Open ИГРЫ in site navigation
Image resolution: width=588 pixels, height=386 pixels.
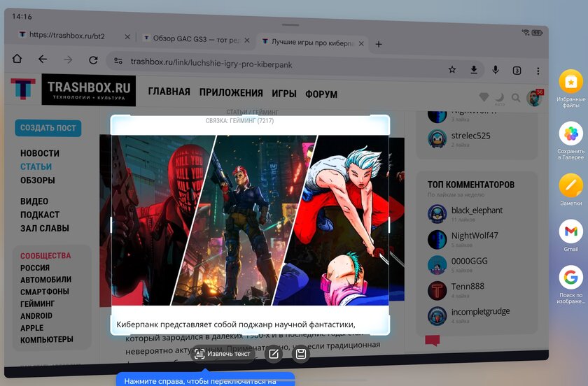[x=284, y=94]
